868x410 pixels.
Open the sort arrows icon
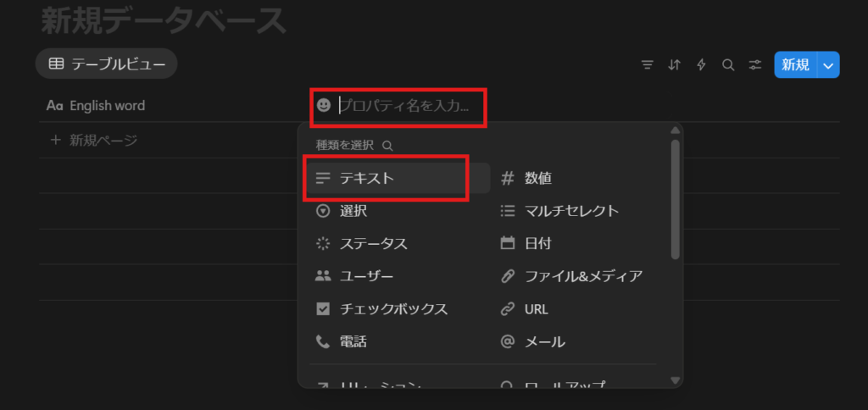pos(675,64)
